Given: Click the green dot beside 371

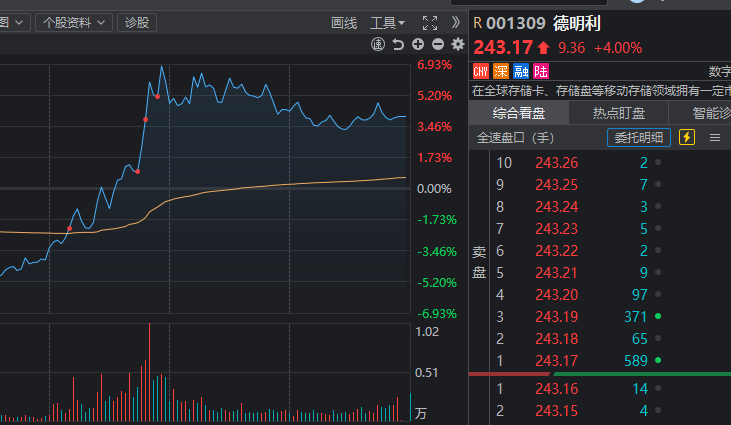Looking at the screenshot, I should pyautogui.click(x=658, y=316).
